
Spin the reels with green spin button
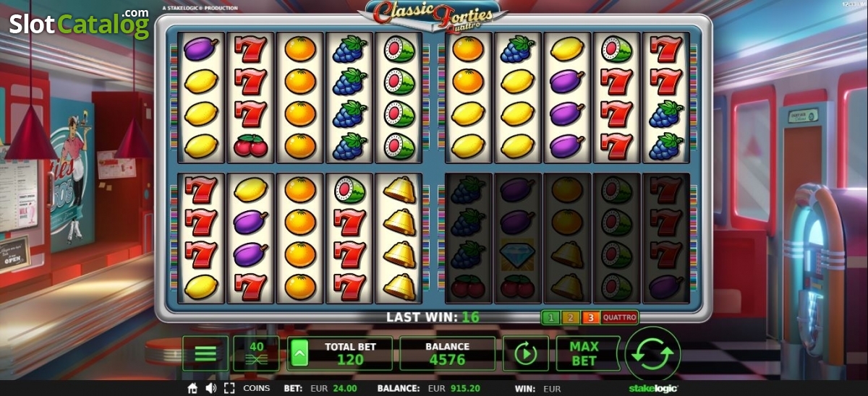(x=653, y=353)
